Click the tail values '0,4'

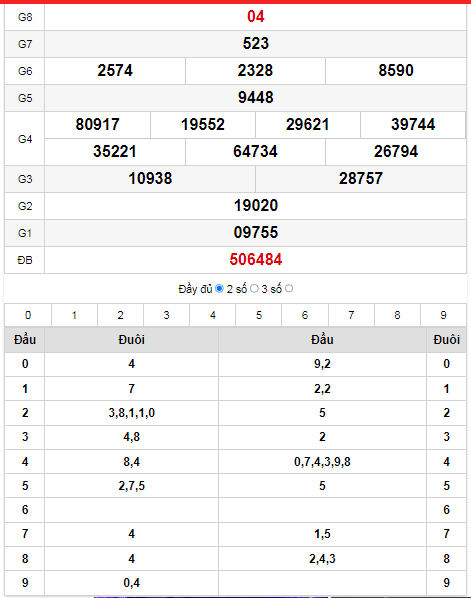pyautogui.click(x=132, y=583)
